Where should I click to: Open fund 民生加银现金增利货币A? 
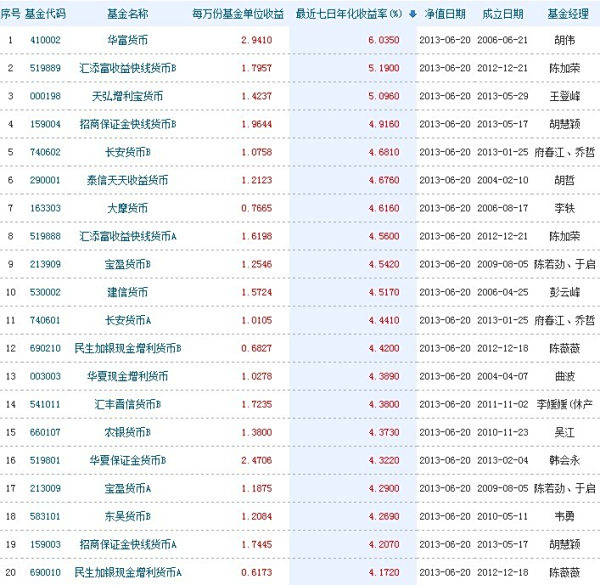tap(127, 572)
